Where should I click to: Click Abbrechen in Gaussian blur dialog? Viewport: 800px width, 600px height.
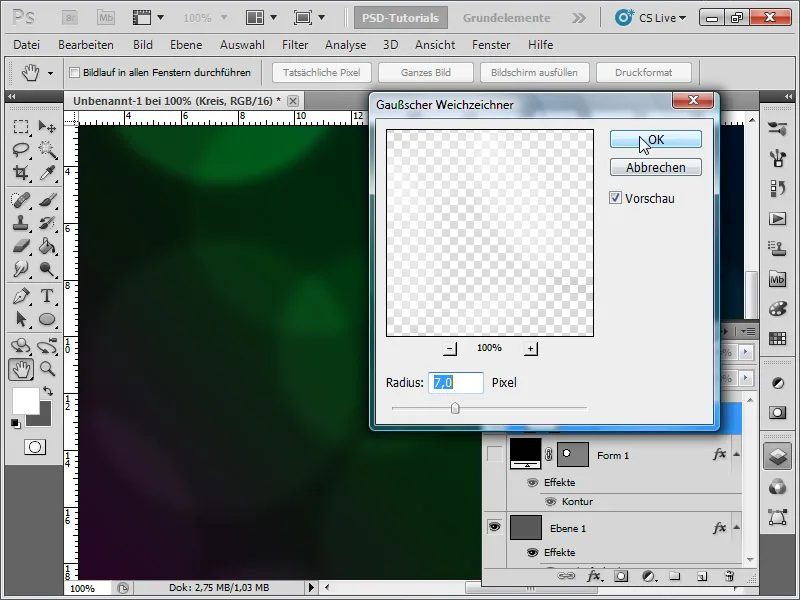[656, 167]
